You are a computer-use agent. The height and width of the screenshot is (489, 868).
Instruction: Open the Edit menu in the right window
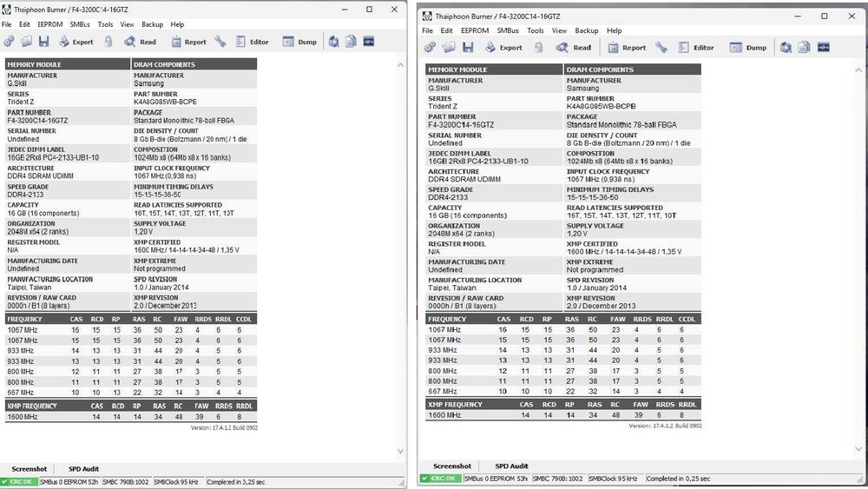(x=446, y=30)
